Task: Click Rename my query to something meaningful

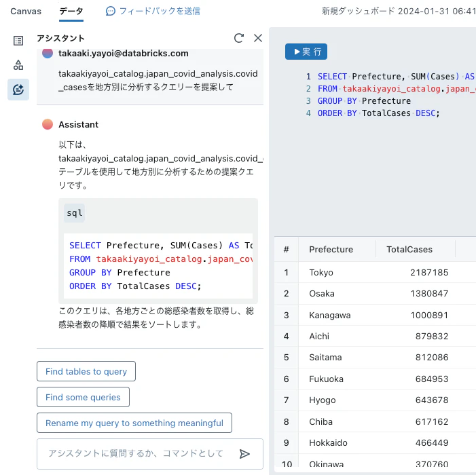Action: click(134, 423)
